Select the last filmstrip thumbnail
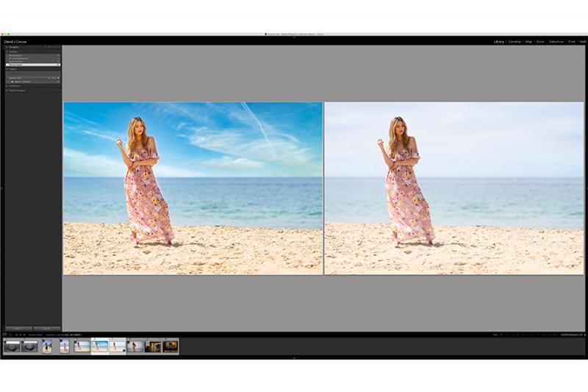Screen dimensions: 588x392 (171, 346)
